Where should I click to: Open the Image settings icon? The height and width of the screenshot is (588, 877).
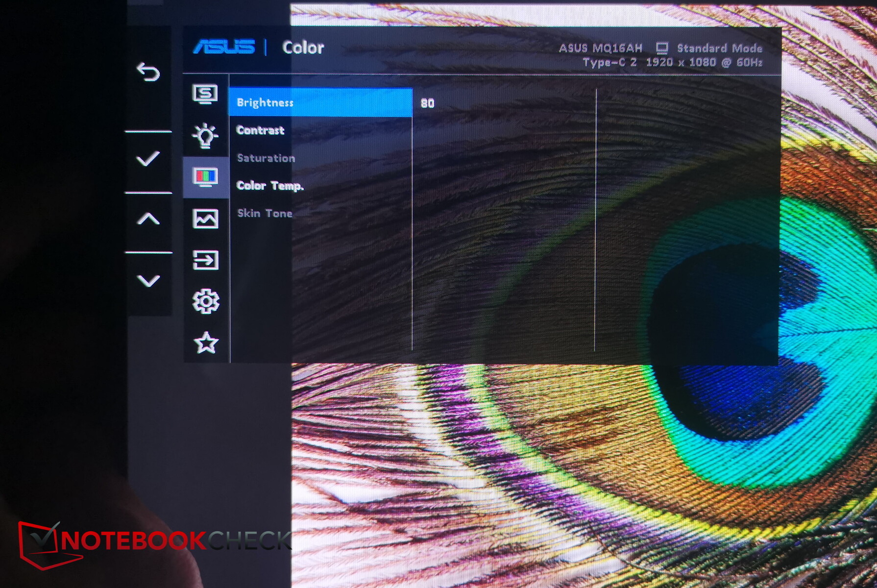pyautogui.click(x=205, y=219)
